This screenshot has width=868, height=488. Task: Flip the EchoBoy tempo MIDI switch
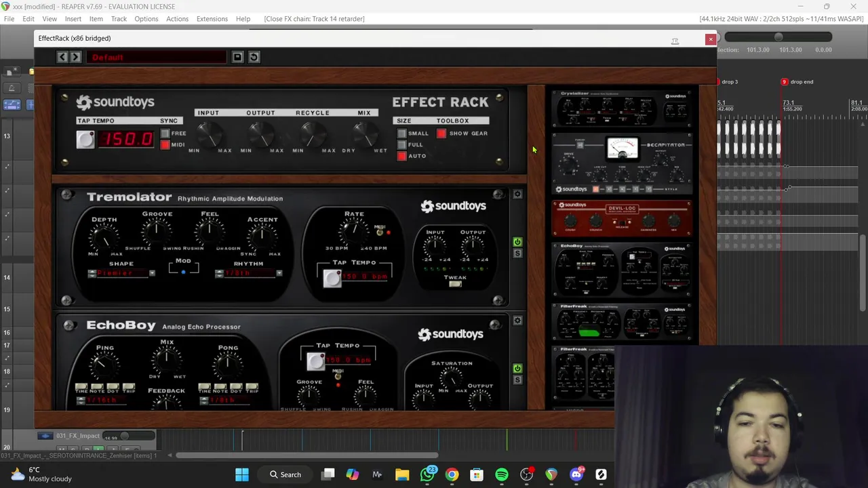pos(338,375)
